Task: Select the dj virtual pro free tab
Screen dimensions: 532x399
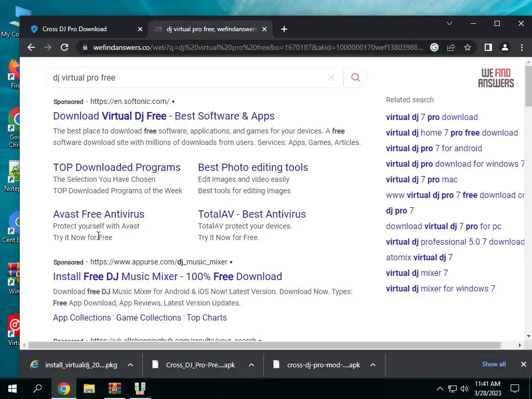Action: tap(211, 29)
